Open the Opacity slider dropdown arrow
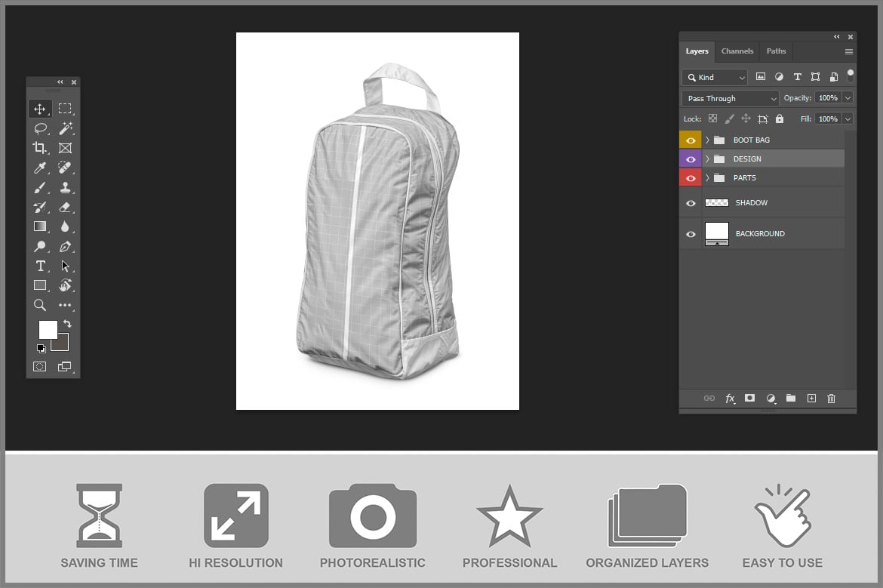The height and width of the screenshot is (588, 883). point(848,98)
